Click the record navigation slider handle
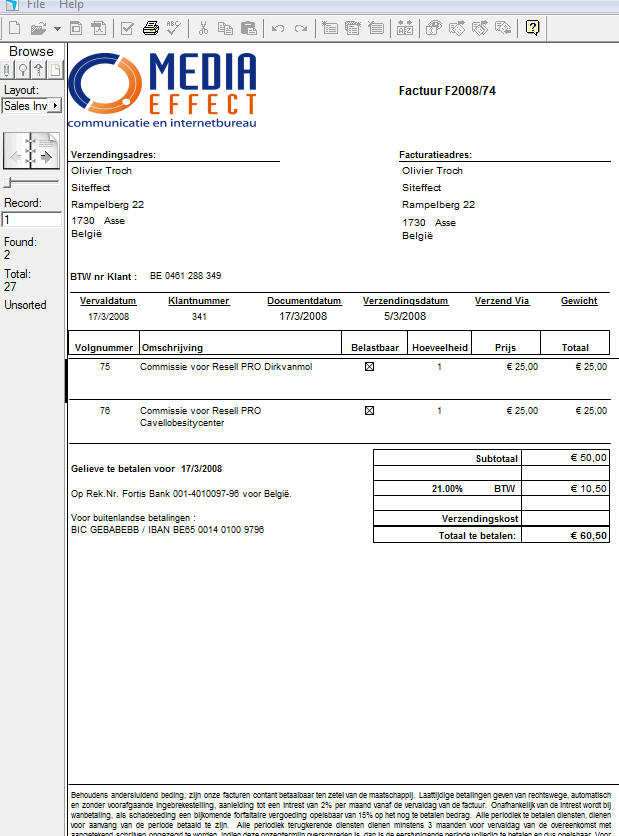 tap(7, 183)
